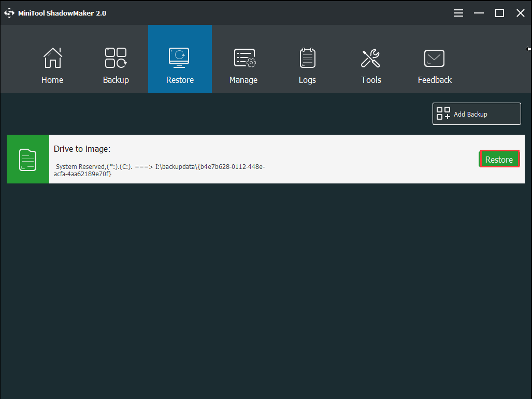The width and height of the screenshot is (532, 399).
Task: Click the green document icon of backup entry
Action: click(x=28, y=160)
